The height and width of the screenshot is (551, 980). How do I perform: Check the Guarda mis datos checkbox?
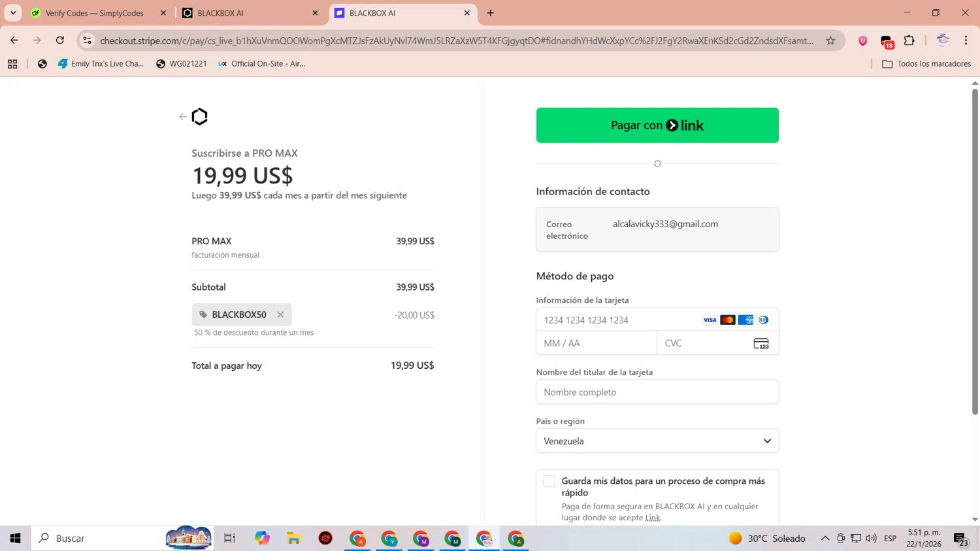click(x=549, y=481)
